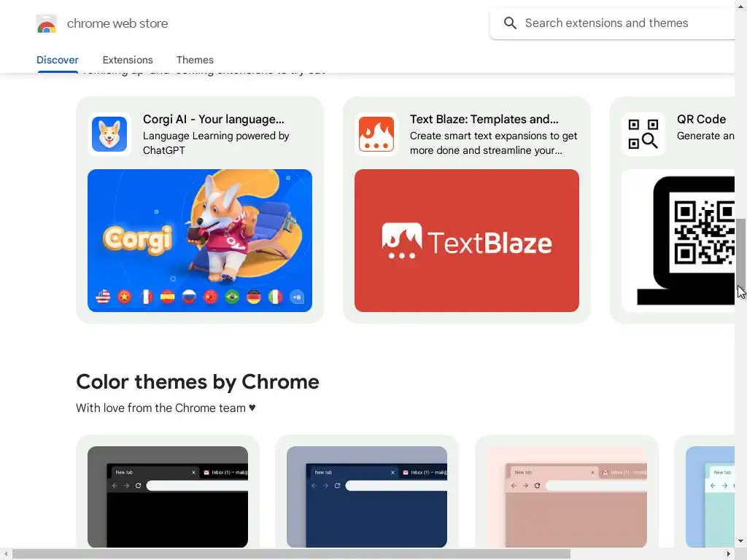This screenshot has height=560, width=747.
Task: Click the magnifier icon in search bar
Action: (x=510, y=23)
